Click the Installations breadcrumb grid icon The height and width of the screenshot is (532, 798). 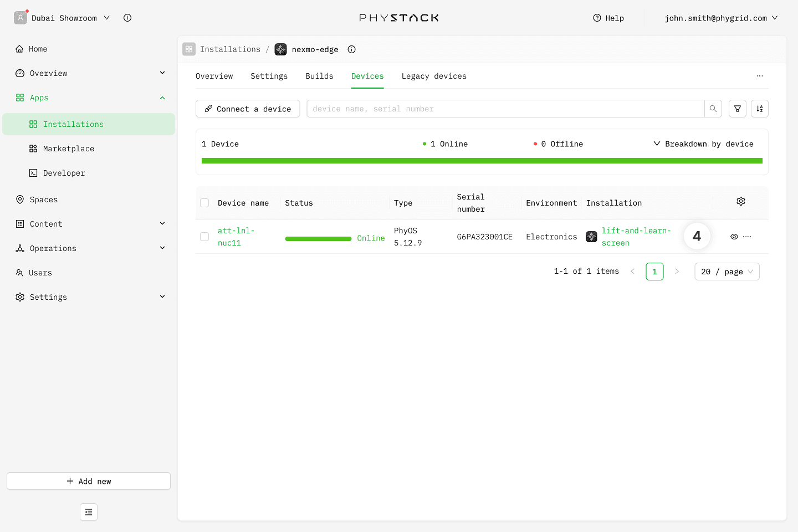tap(189, 49)
